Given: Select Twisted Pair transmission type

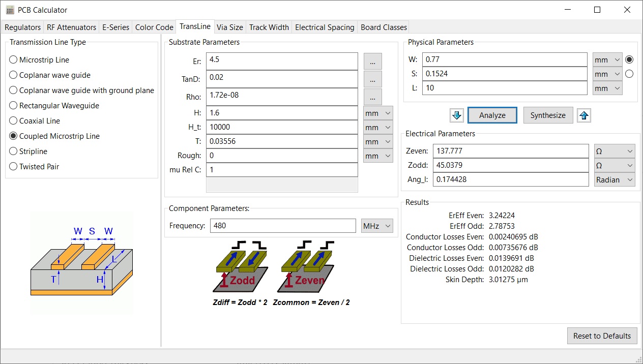Looking at the screenshot, I should (x=13, y=166).
